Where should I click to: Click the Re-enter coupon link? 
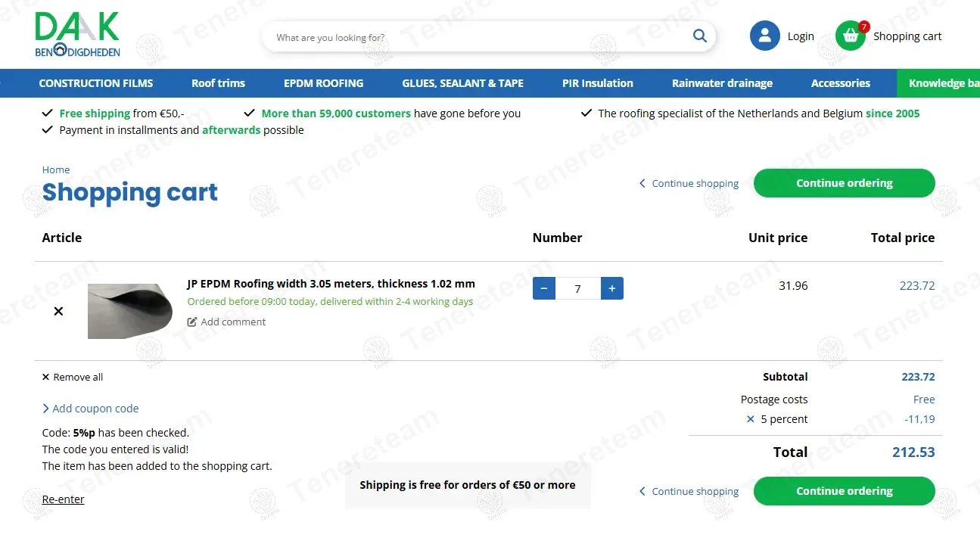point(64,499)
